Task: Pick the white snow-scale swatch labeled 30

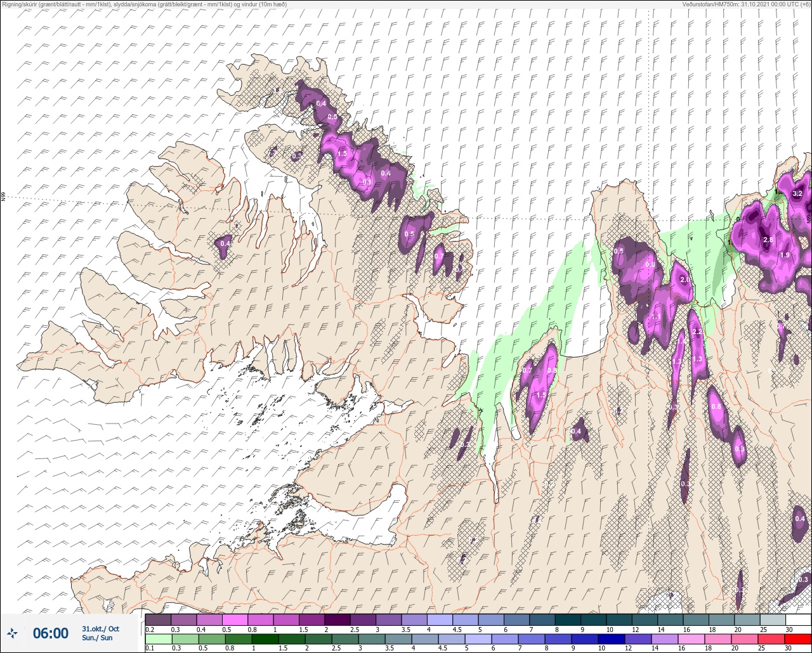Action: point(798,619)
